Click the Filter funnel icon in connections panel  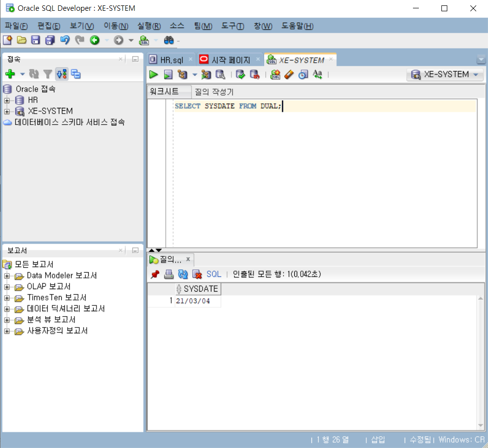(48, 74)
